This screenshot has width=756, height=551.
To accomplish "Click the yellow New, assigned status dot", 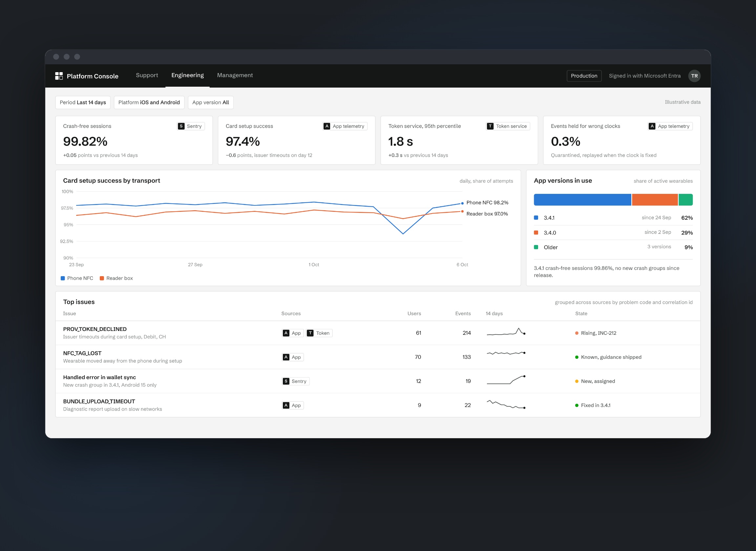I will coord(577,381).
